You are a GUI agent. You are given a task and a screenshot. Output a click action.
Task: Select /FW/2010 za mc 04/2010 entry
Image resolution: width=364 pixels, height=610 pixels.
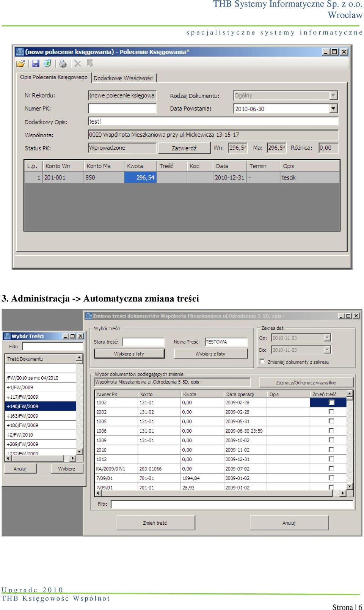[41, 378]
